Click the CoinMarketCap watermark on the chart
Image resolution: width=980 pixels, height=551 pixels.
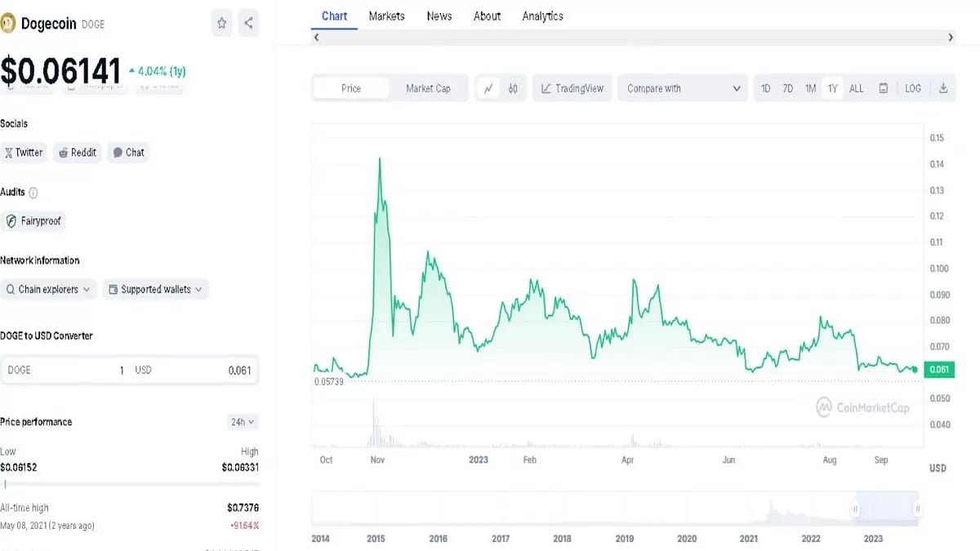pyautogui.click(x=864, y=407)
